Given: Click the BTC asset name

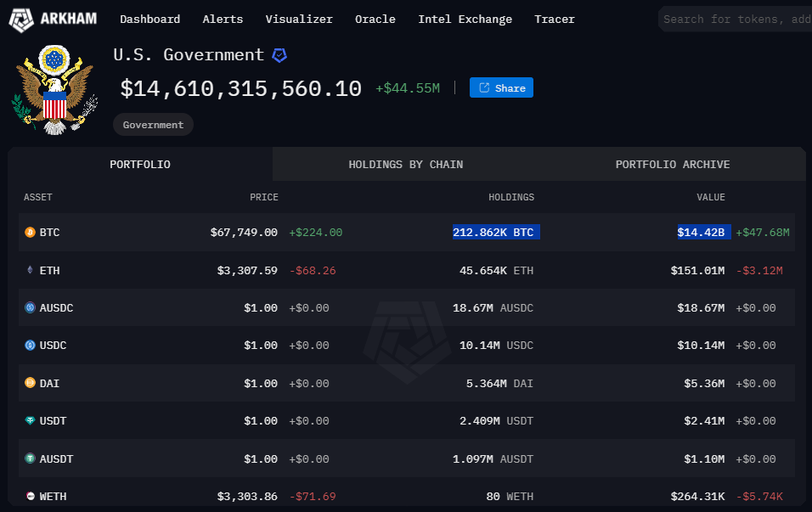Looking at the screenshot, I should pos(50,233).
